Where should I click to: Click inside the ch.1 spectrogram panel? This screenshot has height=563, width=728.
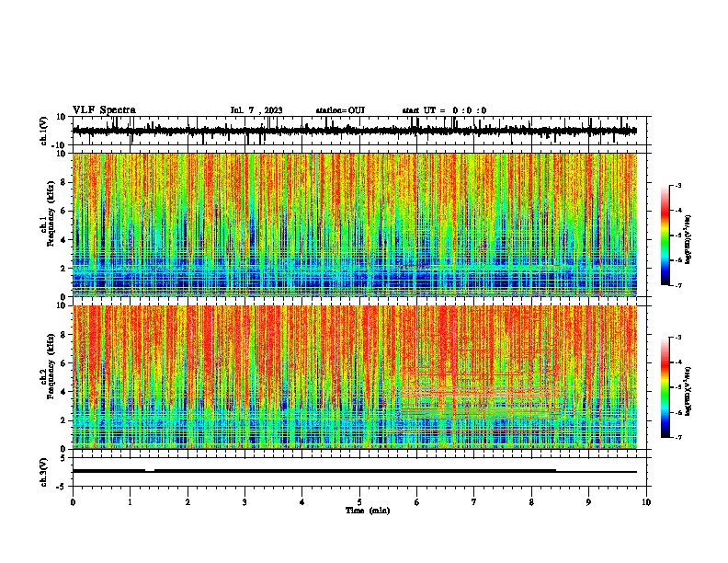[355, 224]
